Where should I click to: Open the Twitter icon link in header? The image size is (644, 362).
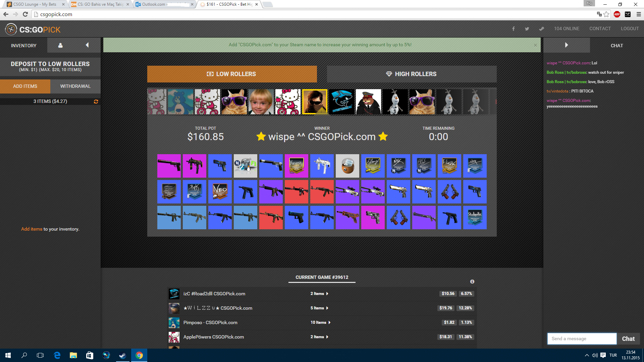(x=527, y=29)
